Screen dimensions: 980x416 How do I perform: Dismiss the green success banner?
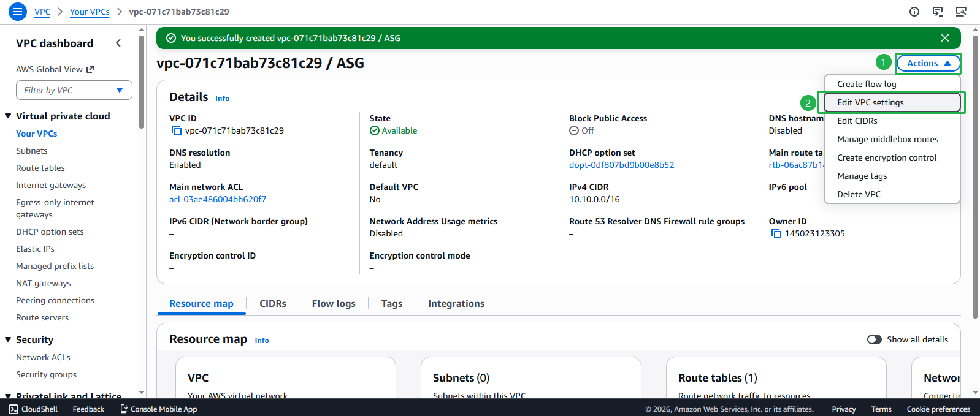945,38
